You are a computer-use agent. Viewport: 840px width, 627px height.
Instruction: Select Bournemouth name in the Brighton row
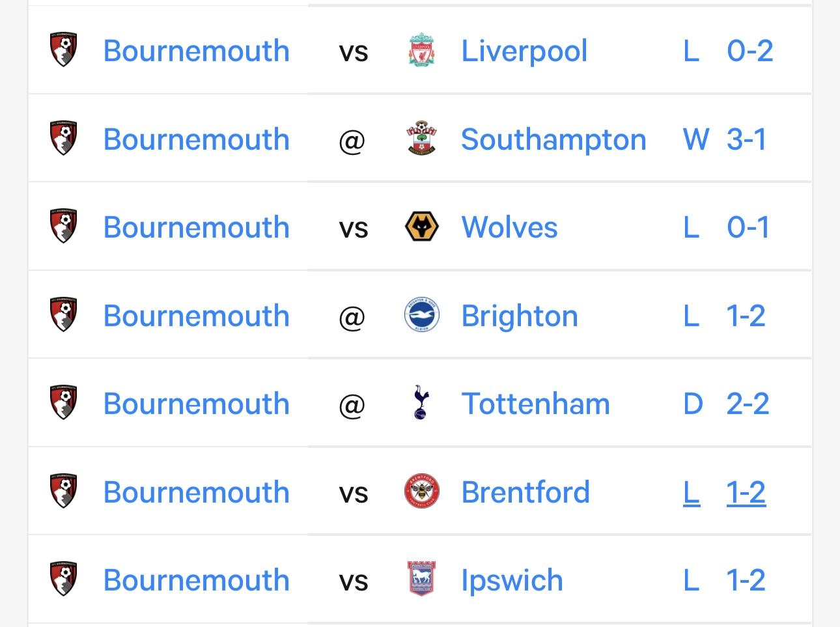(196, 316)
